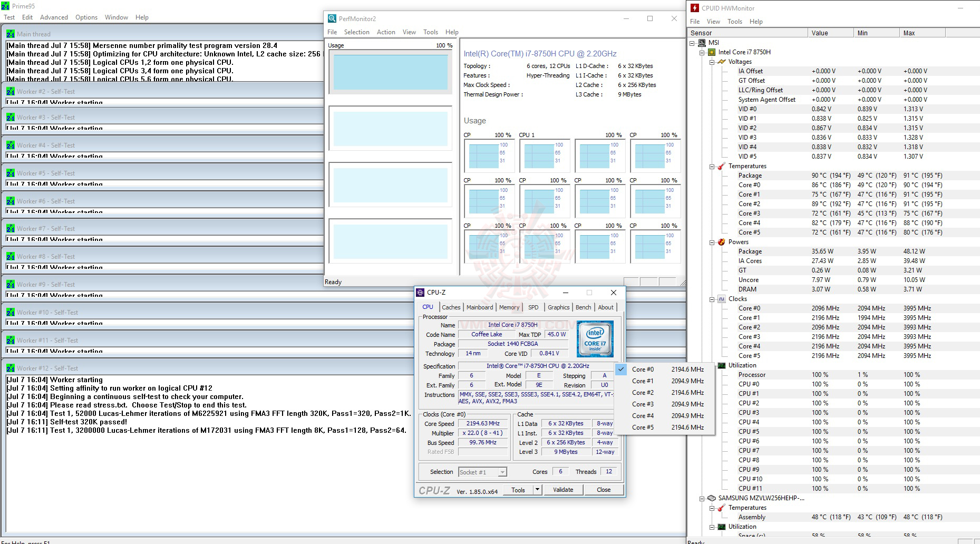Click the Samsung SSD drive icon
Viewport: 980px width, 544px height.
point(712,498)
